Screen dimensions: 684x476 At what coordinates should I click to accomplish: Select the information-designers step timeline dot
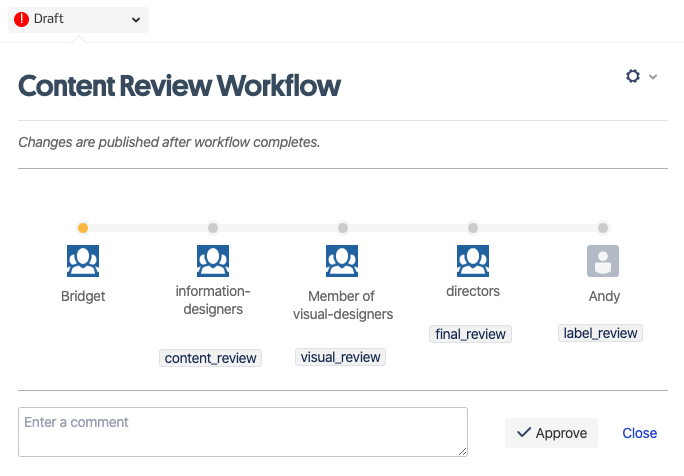point(213,228)
